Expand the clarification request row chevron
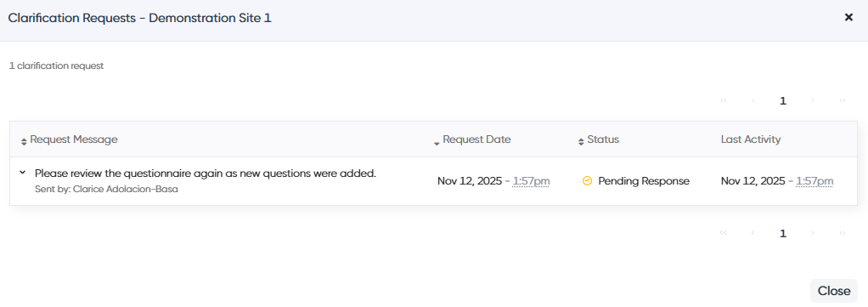This screenshot has width=868, height=307. click(23, 173)
